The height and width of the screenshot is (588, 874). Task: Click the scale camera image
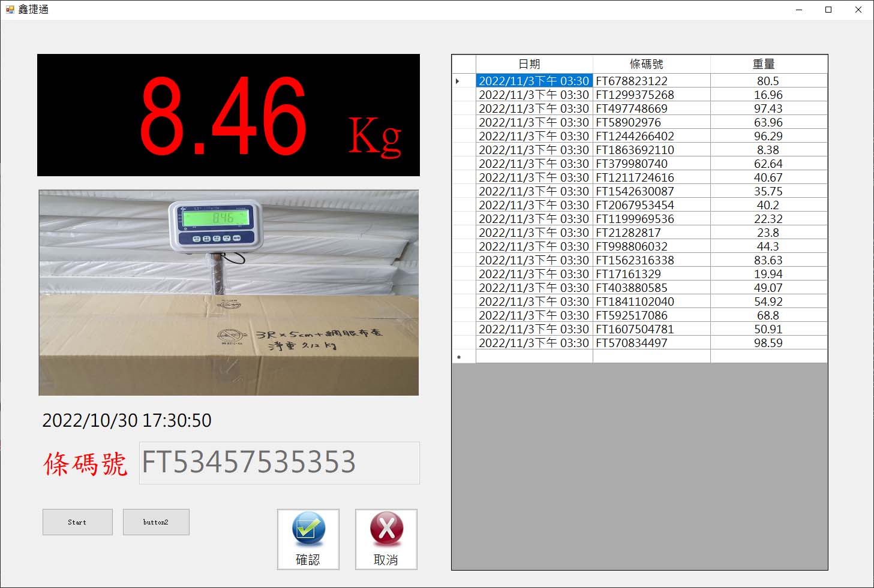click(229, 293)
